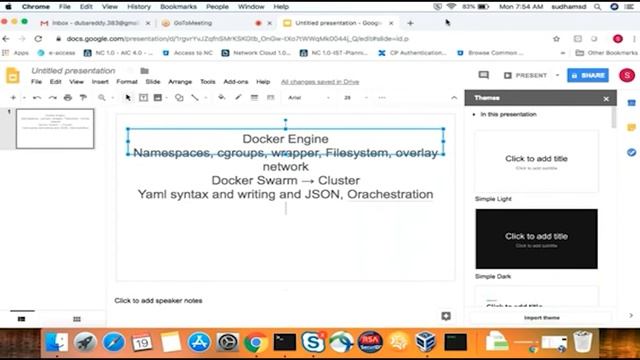Collapse the menus with up chevron

[x=454, y=98]
